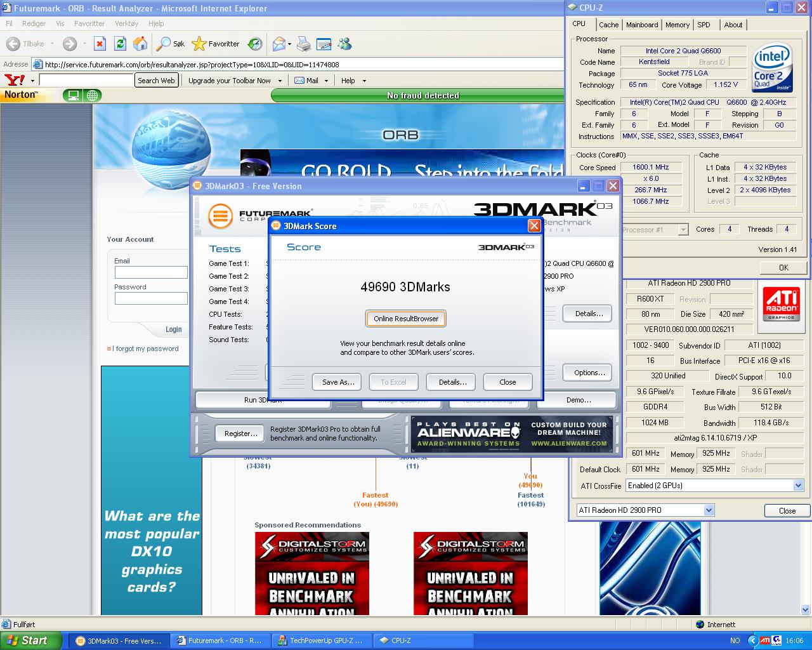The height and width of the screenshot is (650, 812).
Task: Click the Yahoo toolbar search box
Action: pos(86,81)
